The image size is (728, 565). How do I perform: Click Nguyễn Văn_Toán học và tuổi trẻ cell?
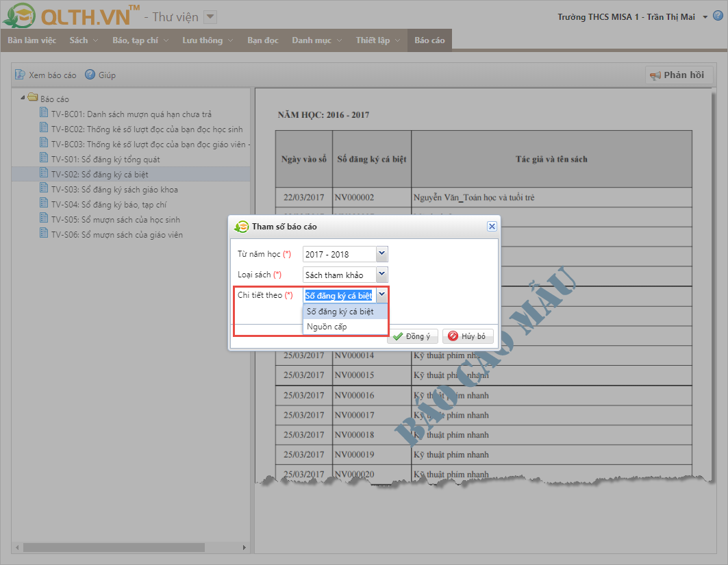pyautogui.click(x=551, y=197)
